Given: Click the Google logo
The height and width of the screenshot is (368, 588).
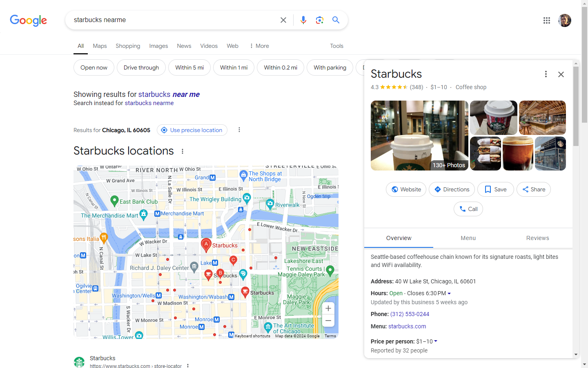Looking at the screenshot, I should (28, 20).
